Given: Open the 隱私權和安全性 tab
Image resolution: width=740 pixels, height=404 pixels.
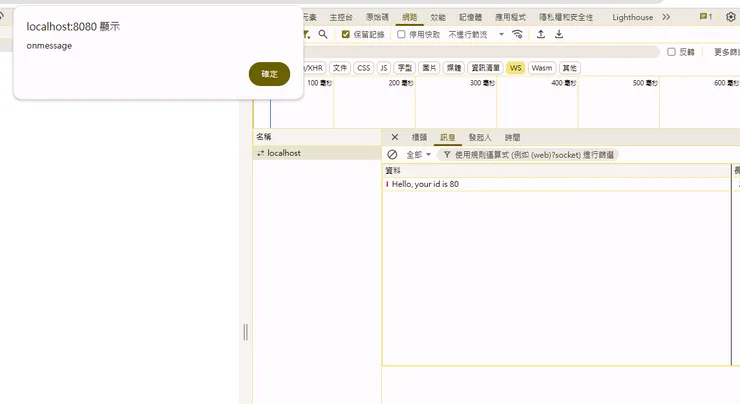Looking at the screenshot, I should 566,17.
